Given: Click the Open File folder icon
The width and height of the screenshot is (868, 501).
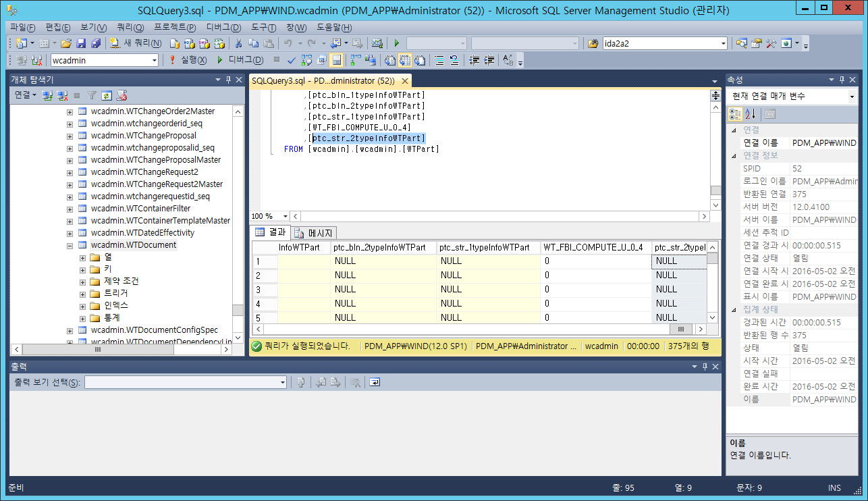Looking at the screenshot, I should point(66,43).
